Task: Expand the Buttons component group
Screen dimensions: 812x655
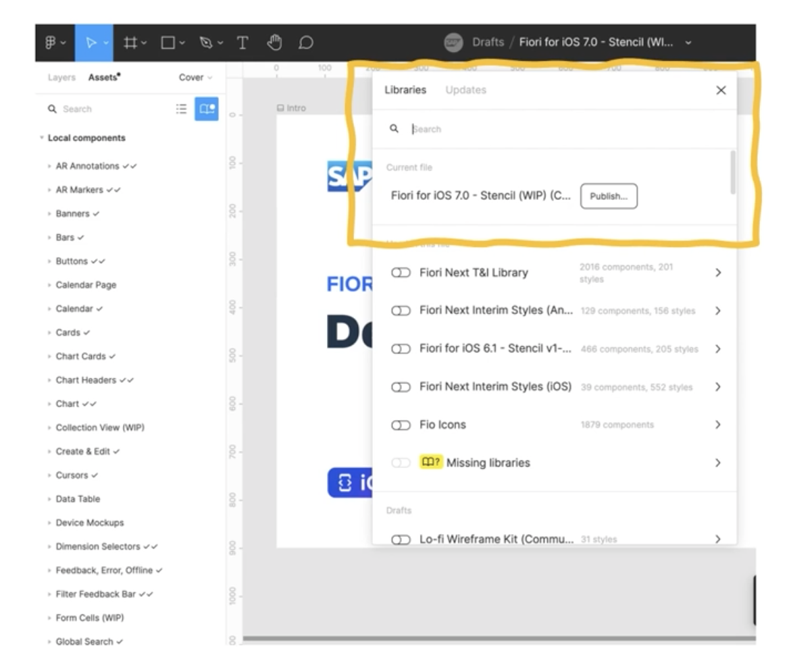Action: (x=50, y=261)
